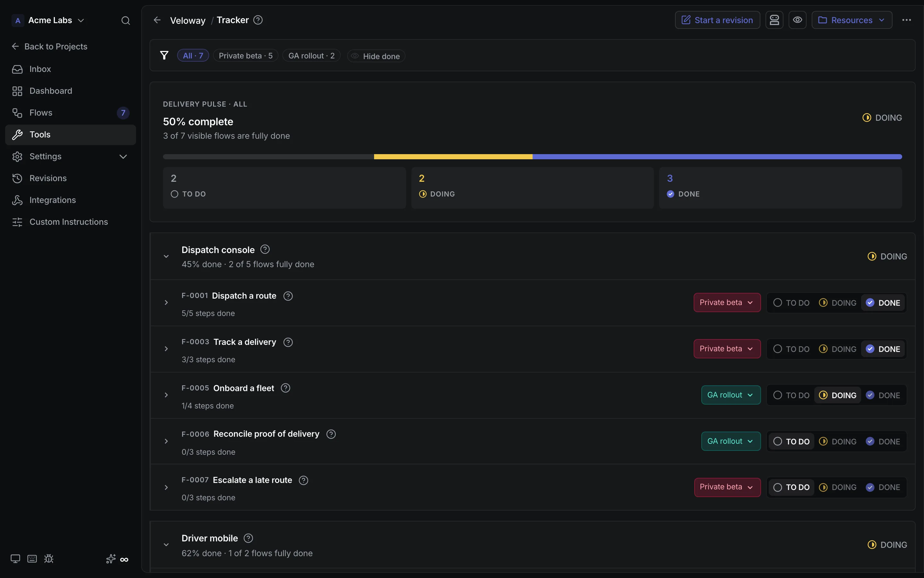This screenshot has height=578, width=924.
Task: Open the search icon in sidebar
Action: [126, 20]
